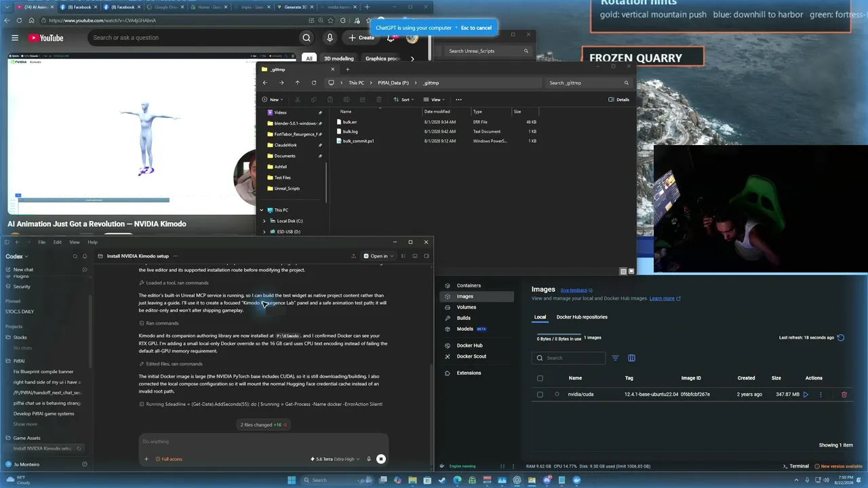868x488 pixels.
Task: Search chats in the Codex sidebar
Action: [x=75, y=256]
